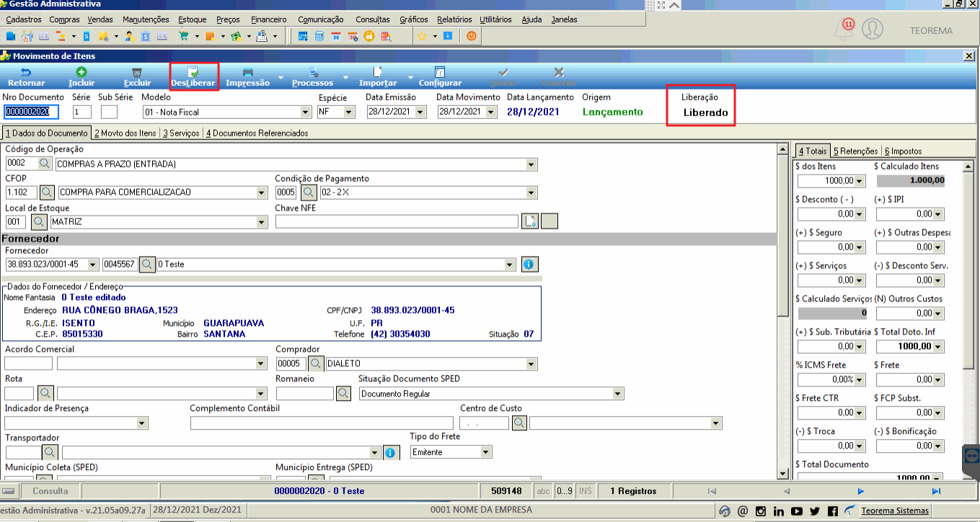Click the Teorema Sistemas link
Image resolution: width=980 pixels, height=522 pixels.
pos(895,511)
